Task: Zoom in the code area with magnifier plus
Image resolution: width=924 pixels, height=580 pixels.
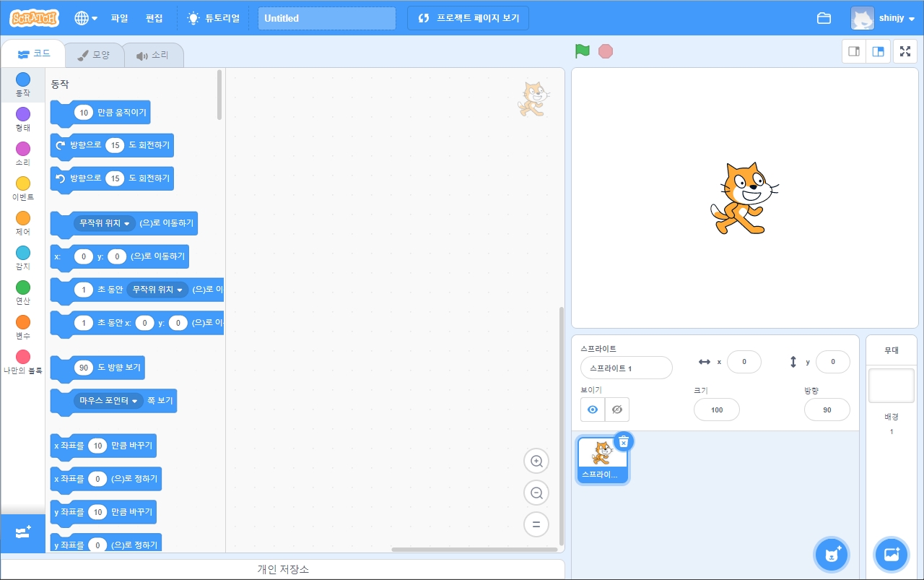Action: pos(536,461)
